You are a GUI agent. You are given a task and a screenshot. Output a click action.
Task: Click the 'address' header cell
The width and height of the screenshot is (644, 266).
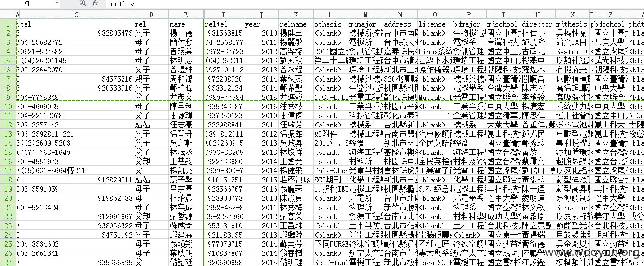(x=400, y=24)
